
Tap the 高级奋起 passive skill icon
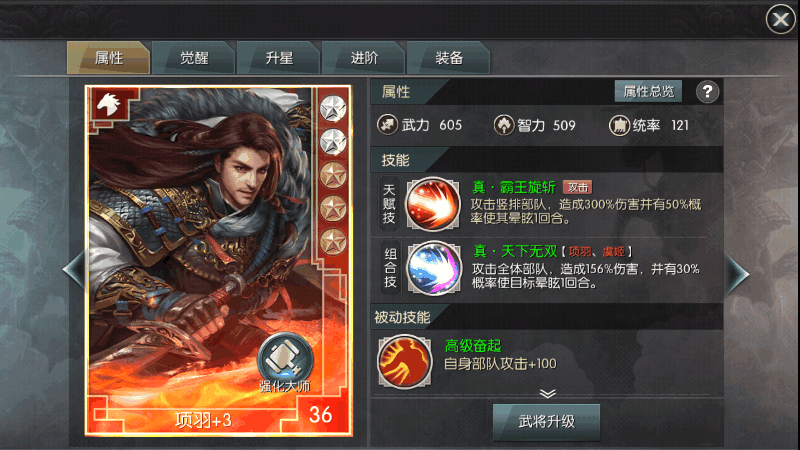click(405, 361)
